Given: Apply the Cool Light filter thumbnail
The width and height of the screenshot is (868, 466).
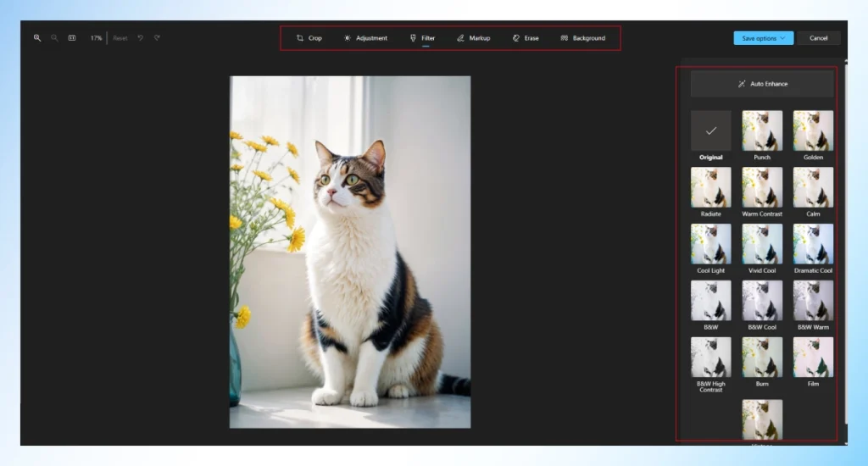Looking at the screenshot, I should [x=711, y=244].
